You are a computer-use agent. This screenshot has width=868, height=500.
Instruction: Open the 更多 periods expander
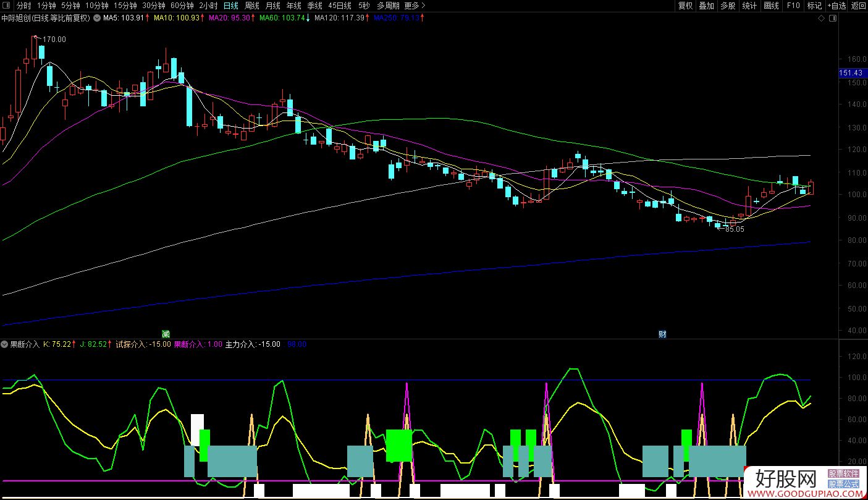pyautogui.click(x=414, y=6)
